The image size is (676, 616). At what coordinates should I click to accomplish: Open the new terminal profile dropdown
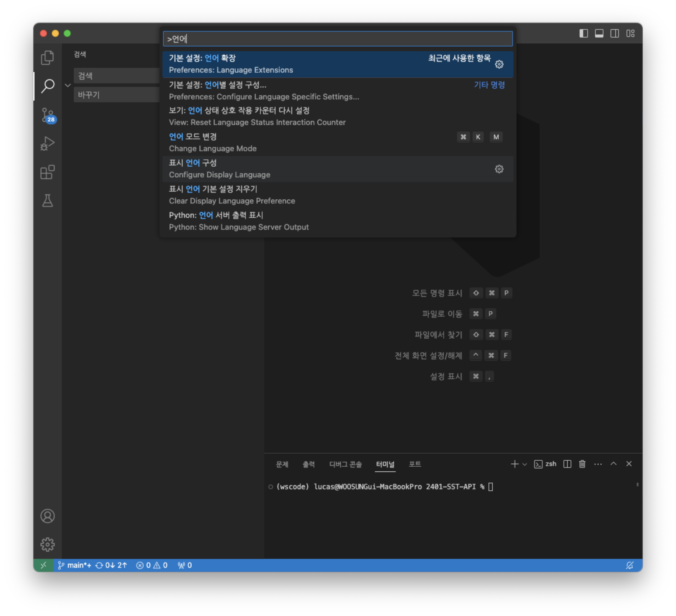pyautogui.click(x=525, y=464)
